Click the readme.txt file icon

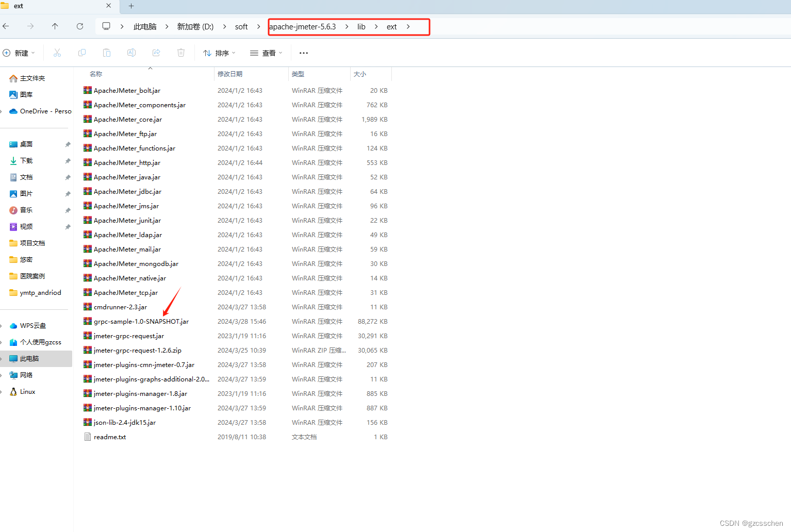tap(88, 437)
